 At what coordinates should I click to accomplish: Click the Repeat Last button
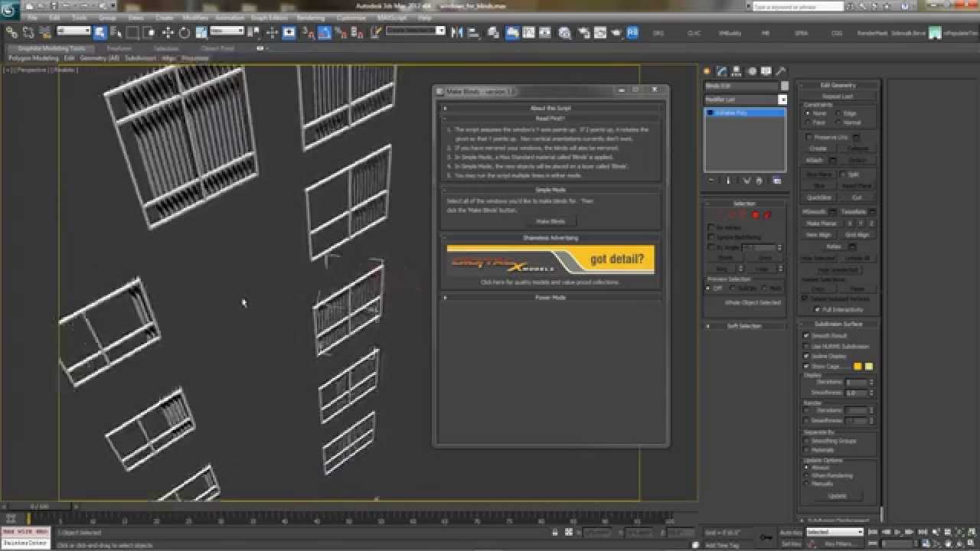pyautogui.click(x=838, y=96)
